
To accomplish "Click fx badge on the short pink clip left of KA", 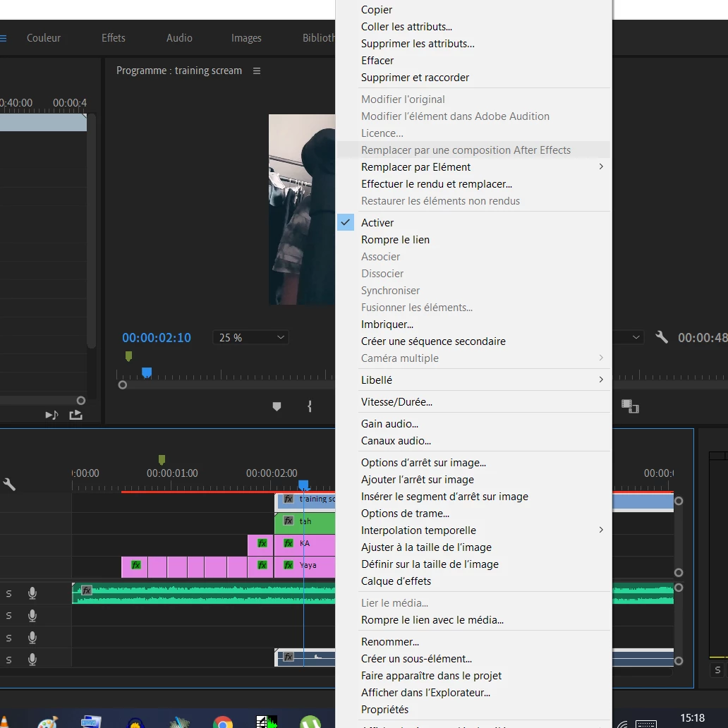I will pyautogui.click(x=262, y=542).
